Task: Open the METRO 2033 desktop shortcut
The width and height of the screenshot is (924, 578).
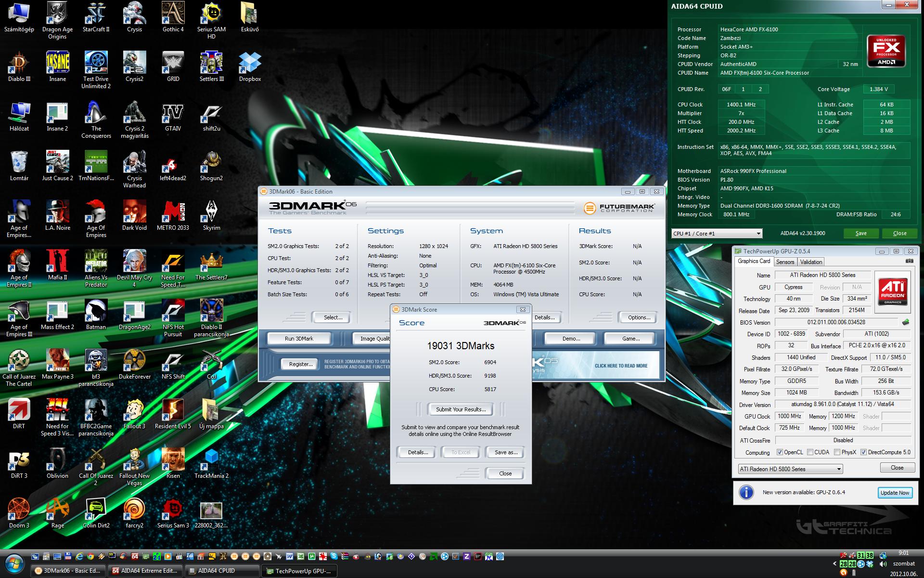Action: 173,216
